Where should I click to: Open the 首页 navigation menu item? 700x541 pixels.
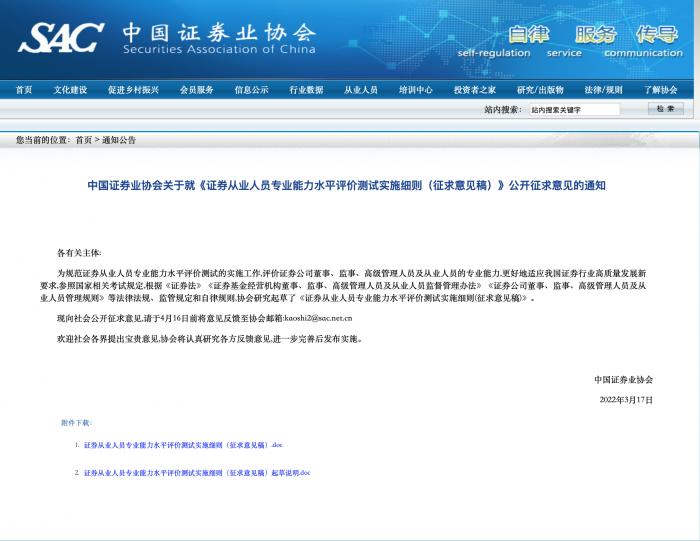pyautogui.click(x=24, y=90)
